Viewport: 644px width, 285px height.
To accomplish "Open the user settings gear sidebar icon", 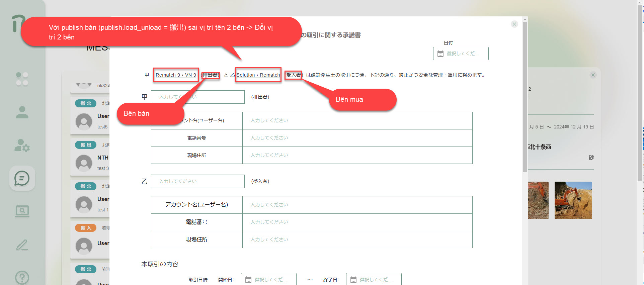I will point(22,146).
